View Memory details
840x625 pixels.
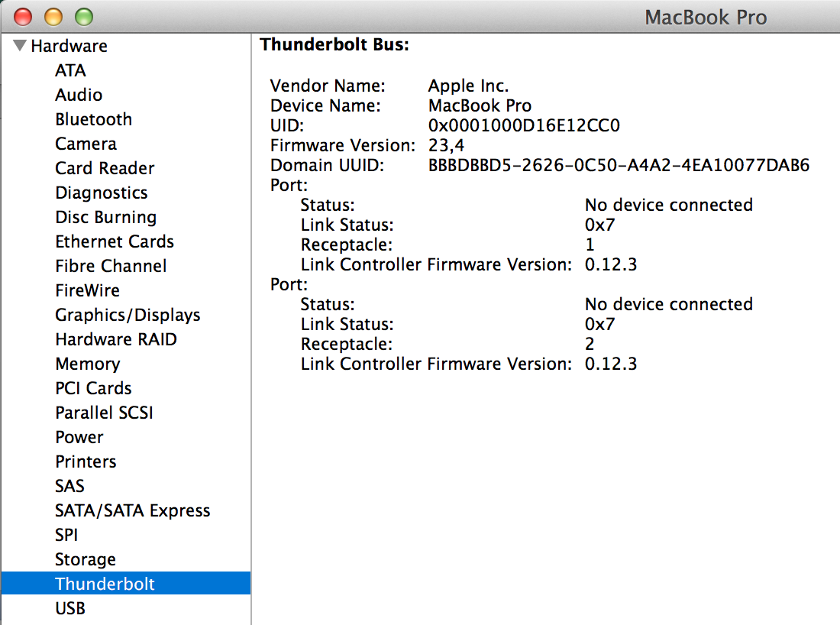tap(88, 364)
